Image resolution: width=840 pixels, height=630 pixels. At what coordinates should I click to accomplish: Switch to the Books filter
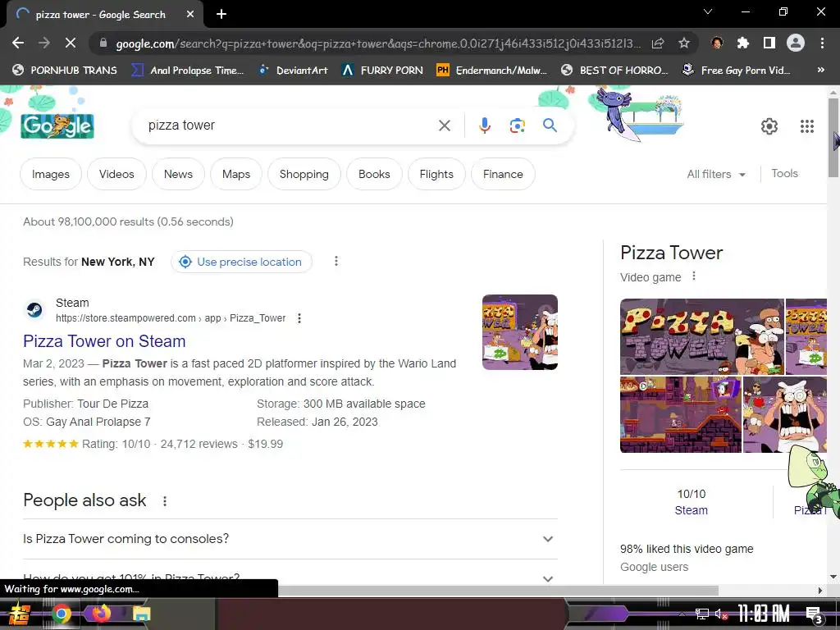coord(374,174)
